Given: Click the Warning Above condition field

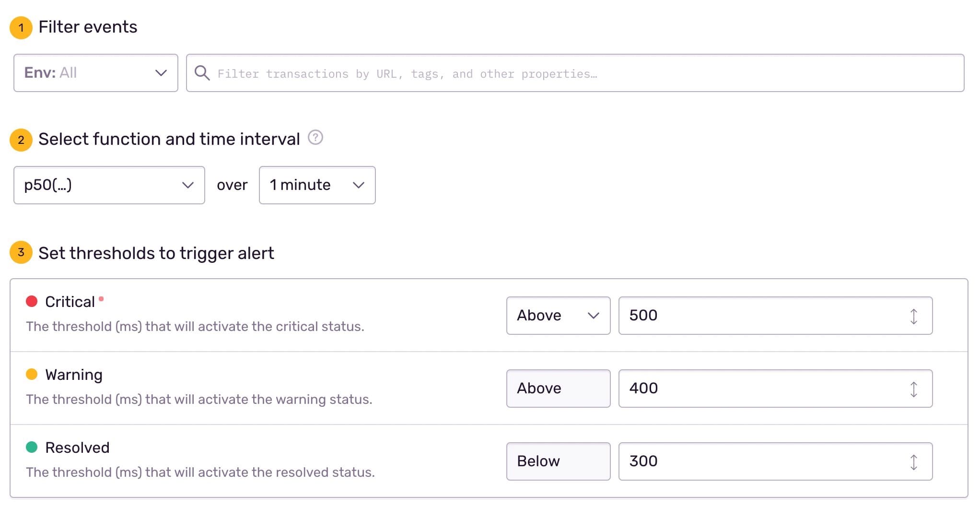Looking at the screenshot, I should [558, 389].
